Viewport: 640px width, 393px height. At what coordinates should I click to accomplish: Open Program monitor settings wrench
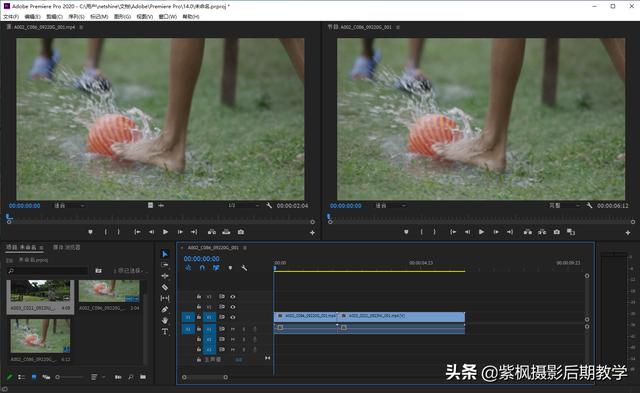point(589,206)
